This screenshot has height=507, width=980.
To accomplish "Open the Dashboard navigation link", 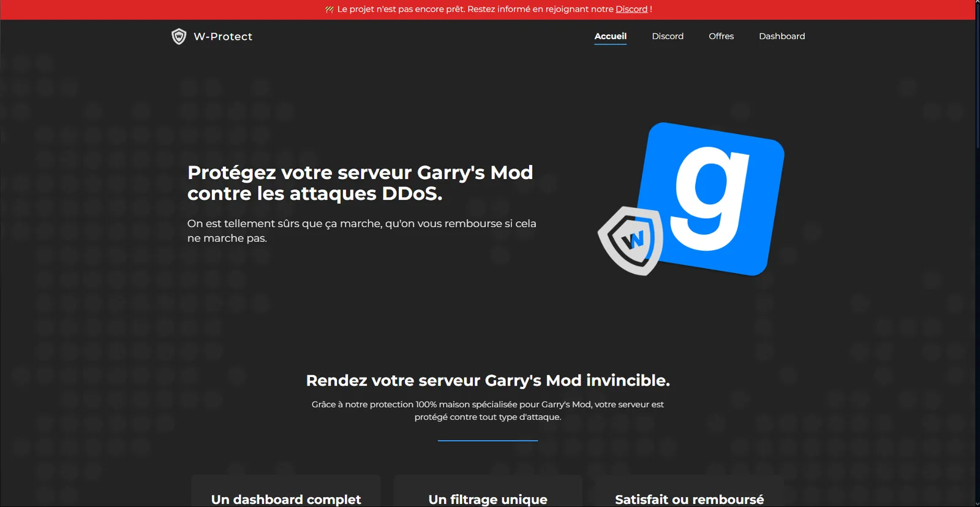I will coord(782,36).
